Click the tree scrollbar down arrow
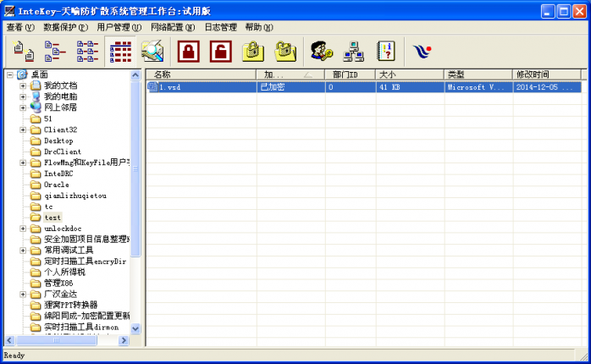 [x=135, y=328]
